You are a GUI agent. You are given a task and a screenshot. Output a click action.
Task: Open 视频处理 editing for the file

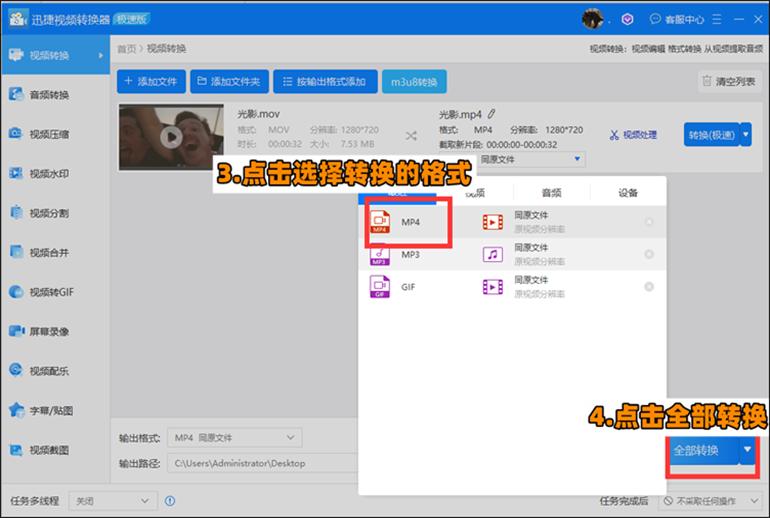pos(633,135)
